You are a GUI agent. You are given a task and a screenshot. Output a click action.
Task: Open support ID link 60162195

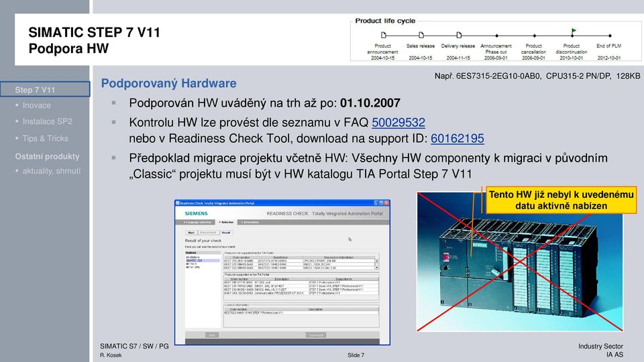click(x=457, y=138)
